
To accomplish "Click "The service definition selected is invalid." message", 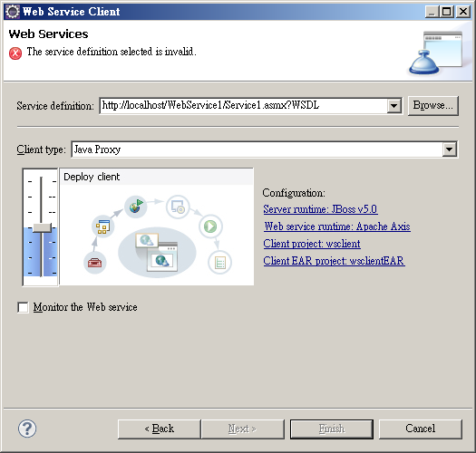I will tap(112, 52).
